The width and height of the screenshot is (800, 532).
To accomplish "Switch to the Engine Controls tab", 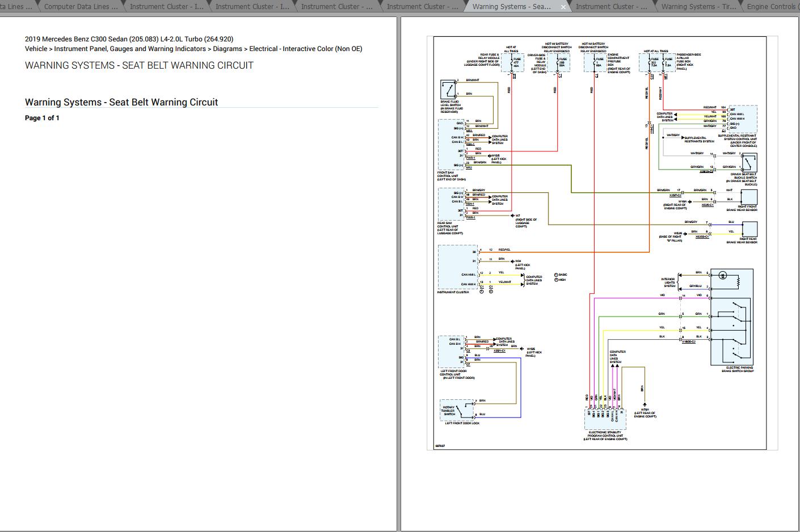I will (771, 7).
